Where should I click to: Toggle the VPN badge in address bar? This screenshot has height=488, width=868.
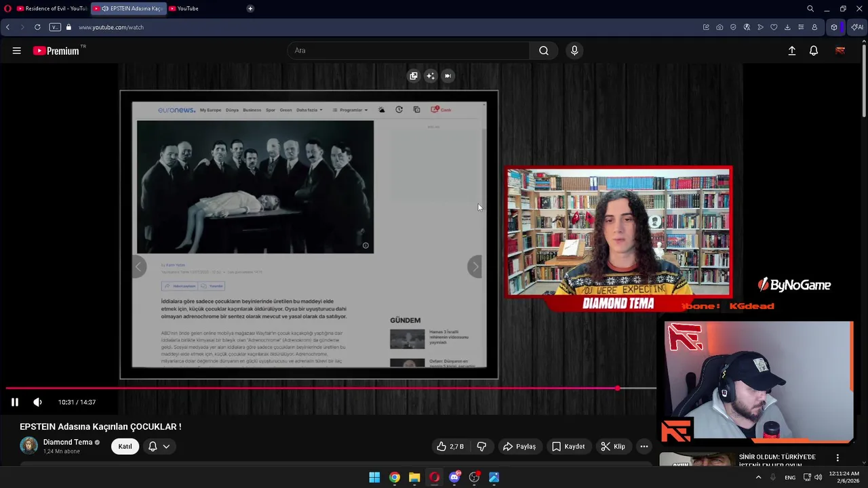[55, 27]
